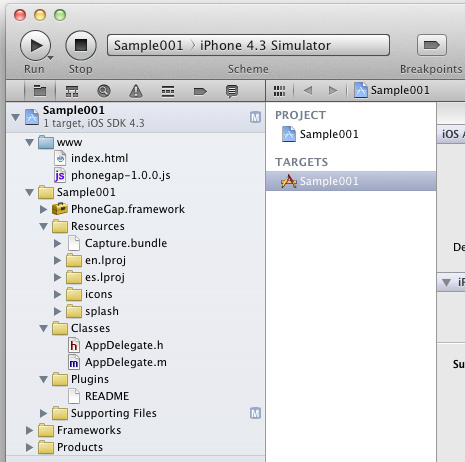Click the Plugins folder icon
The height and width of the screenshot is (462, 465).
(x=60, y=379)
